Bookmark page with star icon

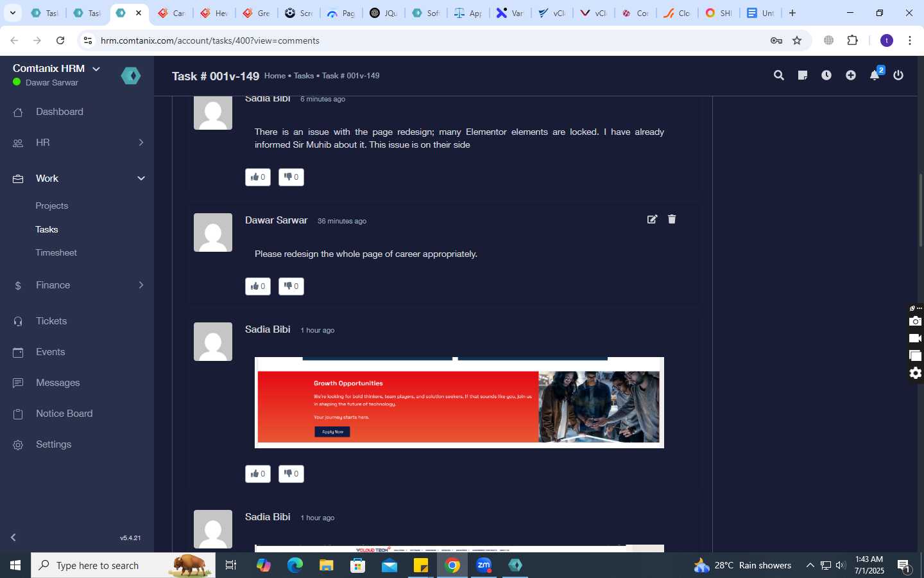(x=797, y=40)
